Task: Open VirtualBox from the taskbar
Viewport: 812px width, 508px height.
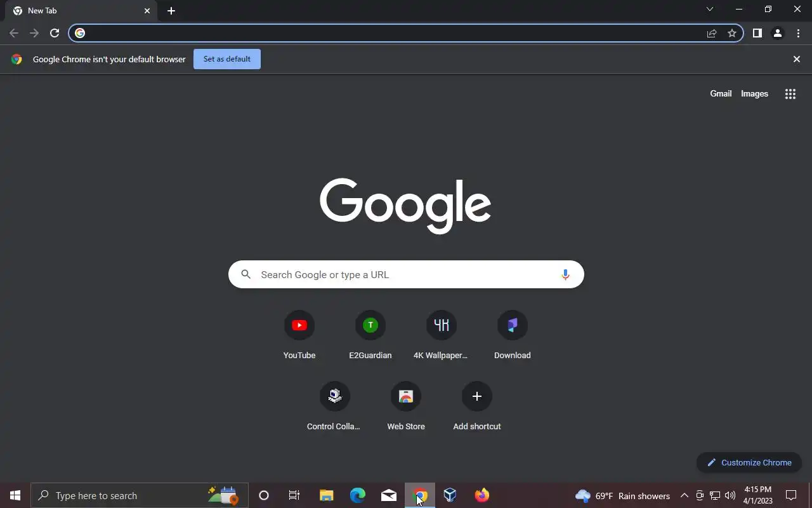Action: coord(450,495)
